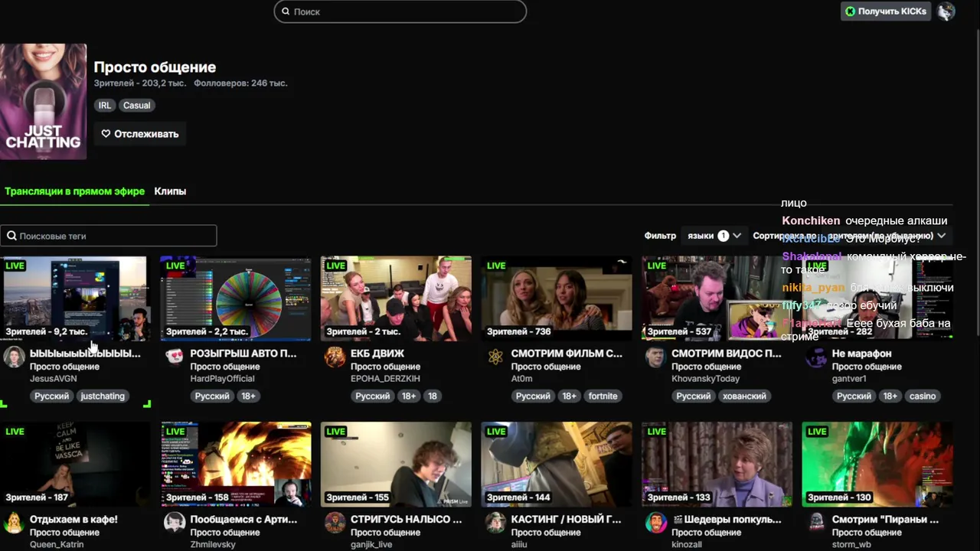Open stream title "СТРИГУСЬ НАЛЫСО ..."
Image resolution: width=980 pixels, height=551 pixels.
(x=407, y=520)
